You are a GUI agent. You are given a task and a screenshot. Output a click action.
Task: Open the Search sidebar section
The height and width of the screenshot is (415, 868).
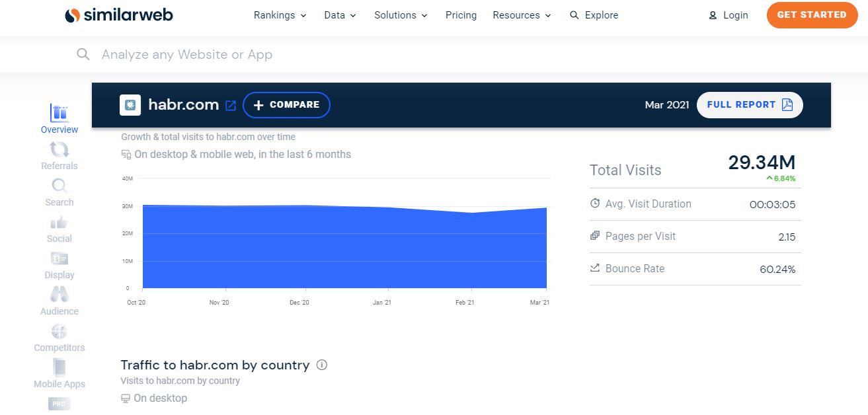[59, 192]
